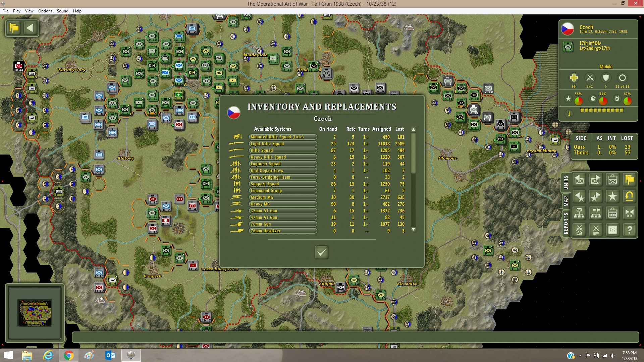The image size is (644, 362).
Task: Open the Options menu
Action: (45, 11)
